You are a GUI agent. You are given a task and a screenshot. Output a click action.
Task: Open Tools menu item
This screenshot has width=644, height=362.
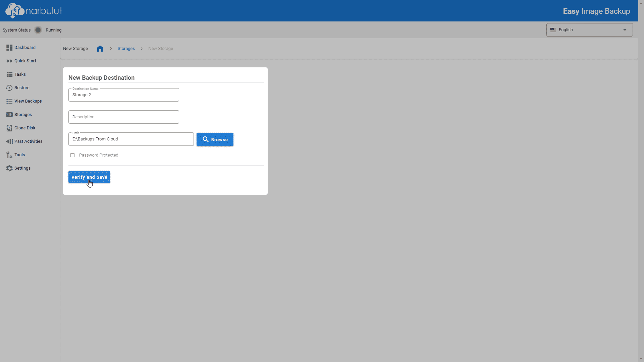pos(20,155)
